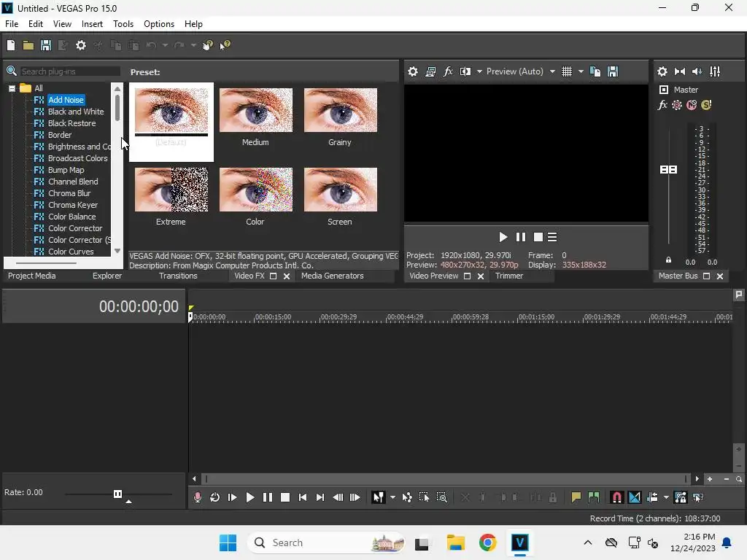Click the Record microphone button
The width and height of the screenshot is (747, 560).
197,497
